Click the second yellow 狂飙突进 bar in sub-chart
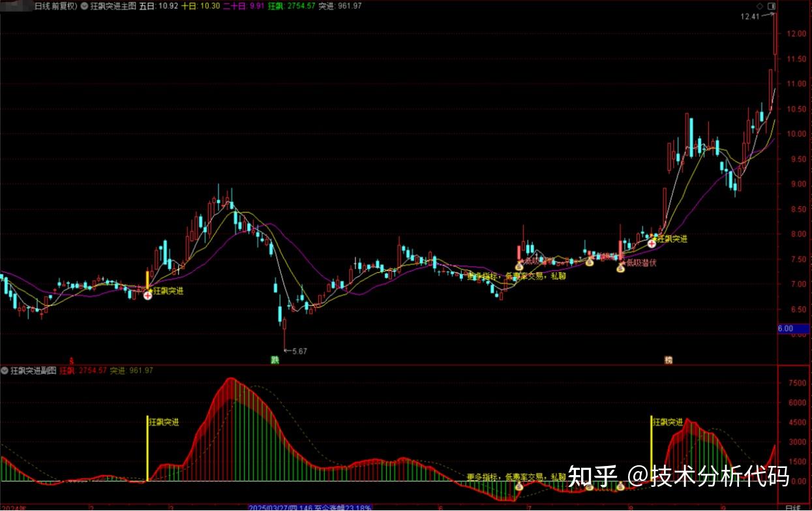Image resolution: width=812 pixels, height=511 pixels. (x=652, y=448)
